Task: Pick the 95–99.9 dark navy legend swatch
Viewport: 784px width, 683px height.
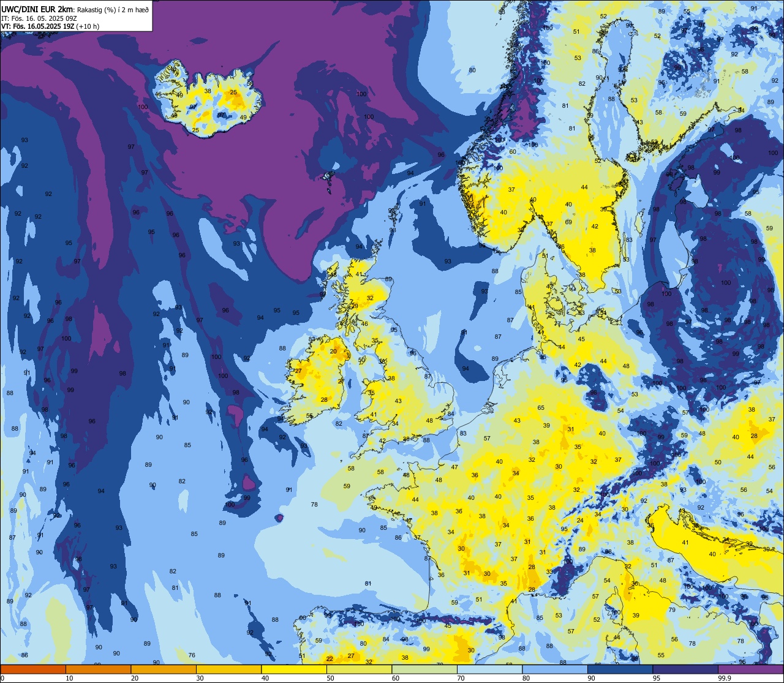Action: (685, 669)
